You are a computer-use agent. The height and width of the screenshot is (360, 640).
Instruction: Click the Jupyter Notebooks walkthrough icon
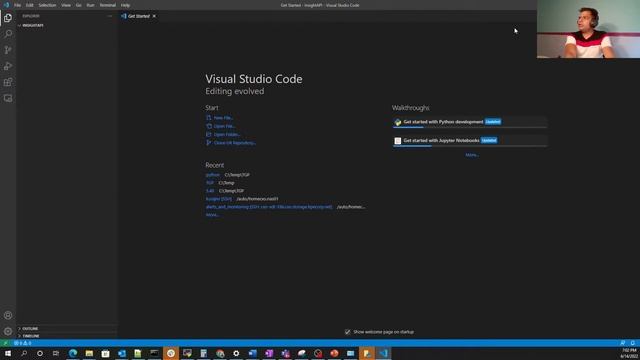coord(398,140)
